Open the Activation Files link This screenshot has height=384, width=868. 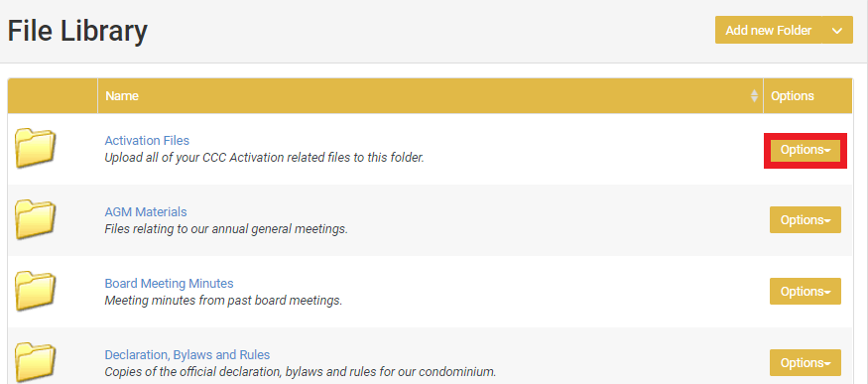(x=147, y=141)
